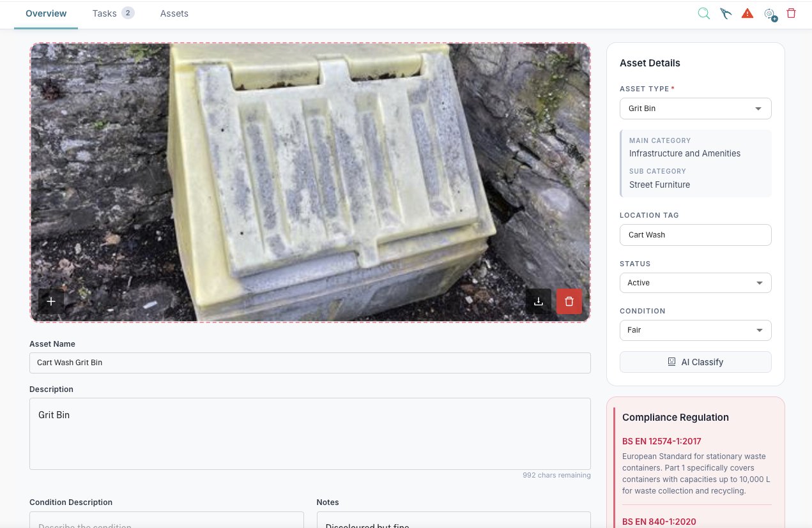The width and height of the screenshot is (812, 528).
Task: Download the grit bin photo
Action: 539,301
